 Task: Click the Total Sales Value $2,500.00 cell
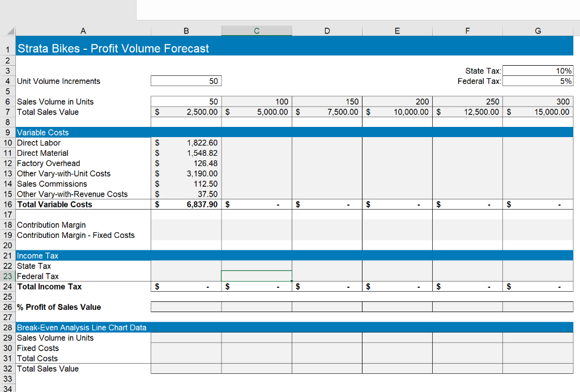click(x=186, y=112)
